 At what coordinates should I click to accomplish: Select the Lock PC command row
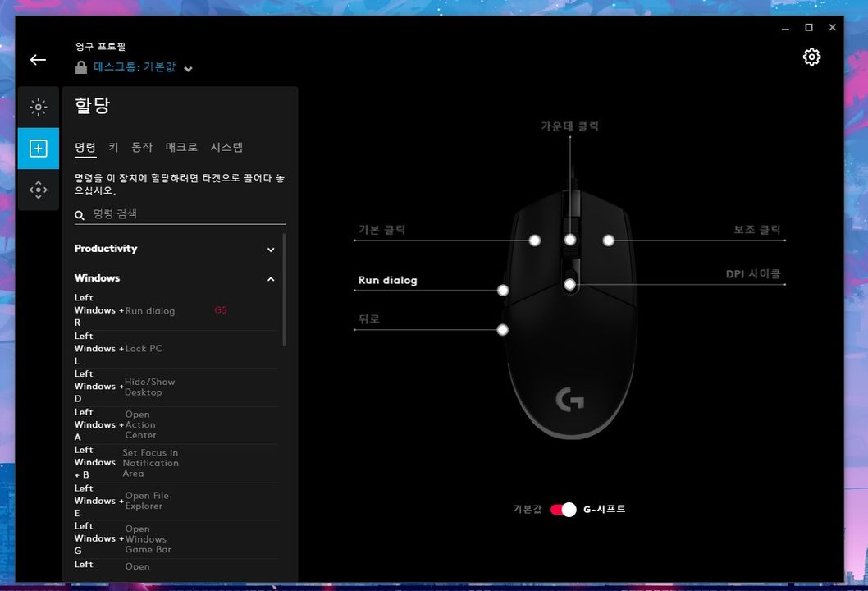(x=176, y=349)
